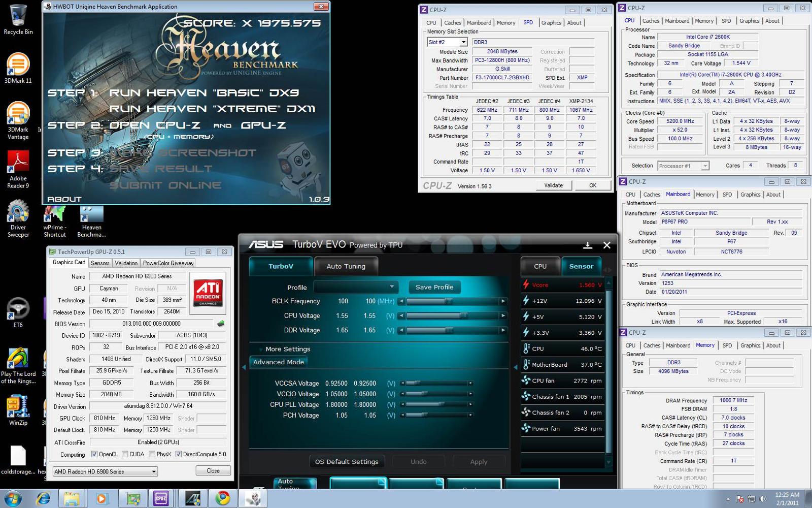Launch 3DMark 11 from the desktop
The height and width of the screenshot is (508, 812).
18,68
